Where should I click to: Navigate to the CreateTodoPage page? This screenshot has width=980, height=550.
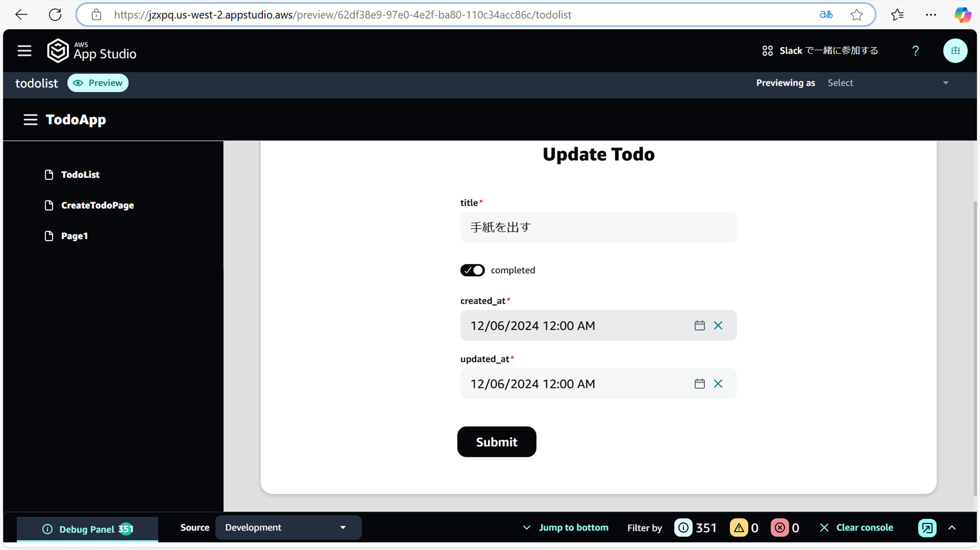pos(97,206)
